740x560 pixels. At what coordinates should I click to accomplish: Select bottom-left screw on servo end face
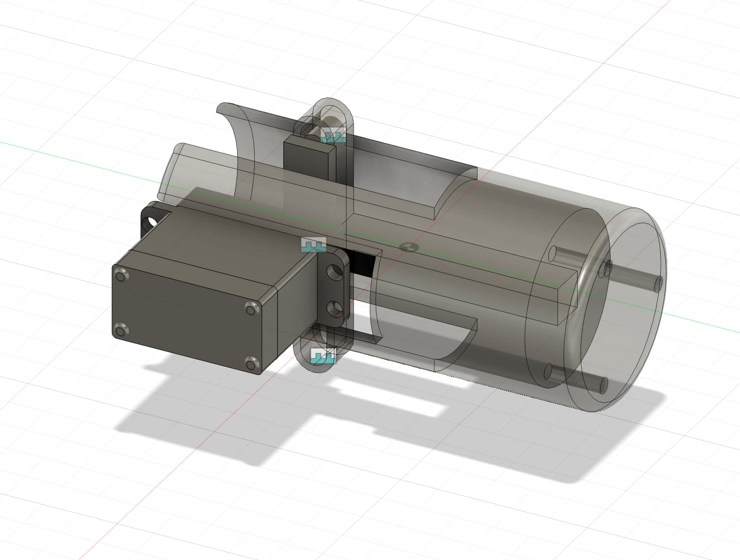[x=120, y=331]
